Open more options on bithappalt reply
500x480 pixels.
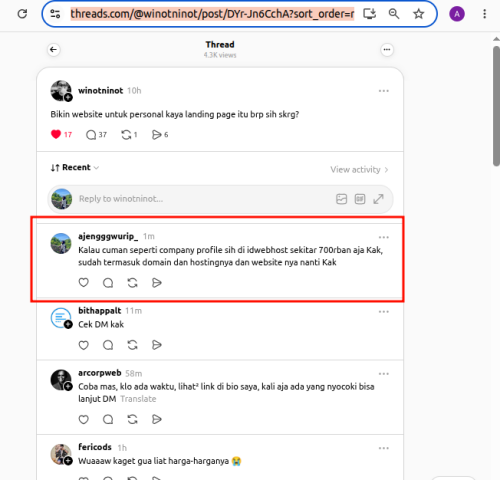point(384,312)
